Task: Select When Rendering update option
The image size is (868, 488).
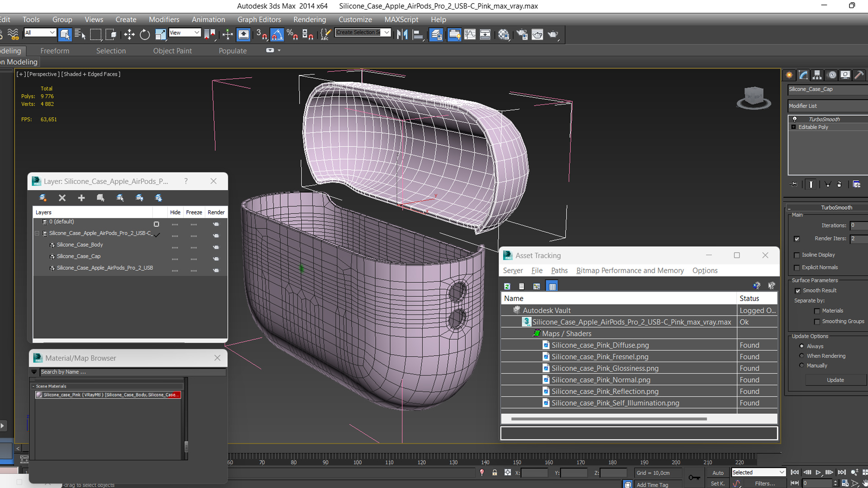Action: tap(802, 356)
